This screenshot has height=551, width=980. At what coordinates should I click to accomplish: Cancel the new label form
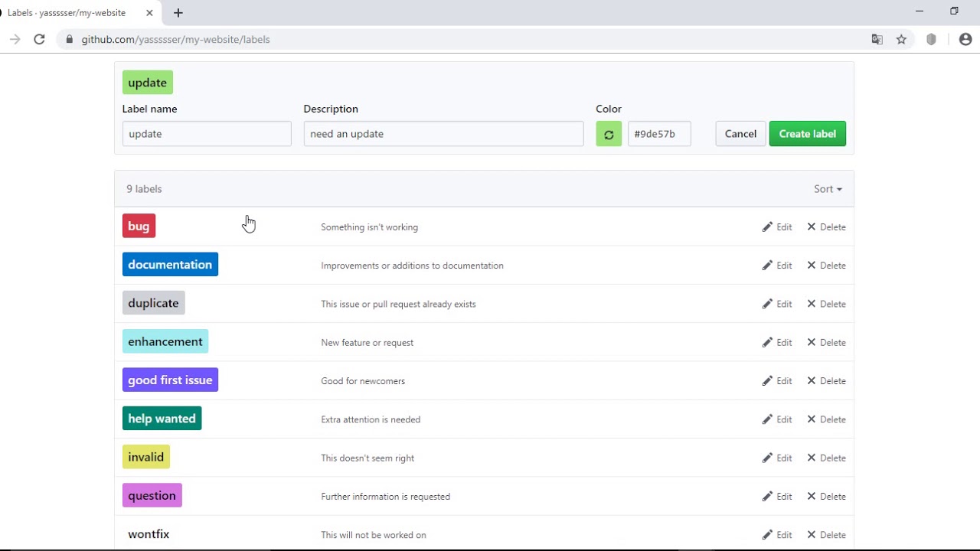(x=740, y=134)
